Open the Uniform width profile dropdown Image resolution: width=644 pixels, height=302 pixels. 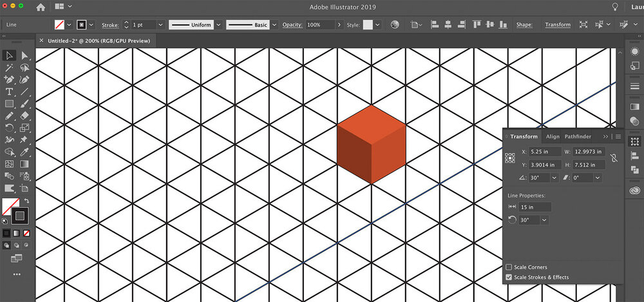click(218, 24)
